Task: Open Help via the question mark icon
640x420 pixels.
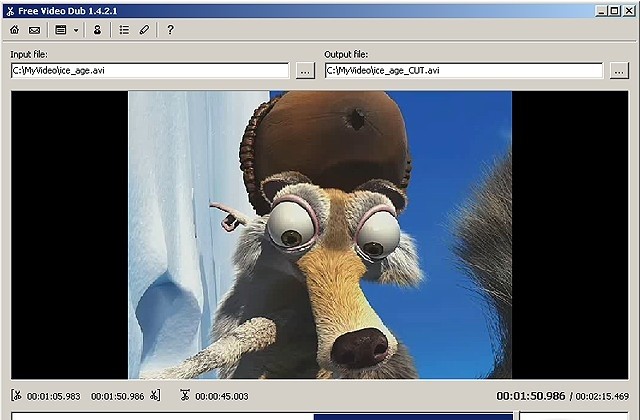Action: point(170,30)
